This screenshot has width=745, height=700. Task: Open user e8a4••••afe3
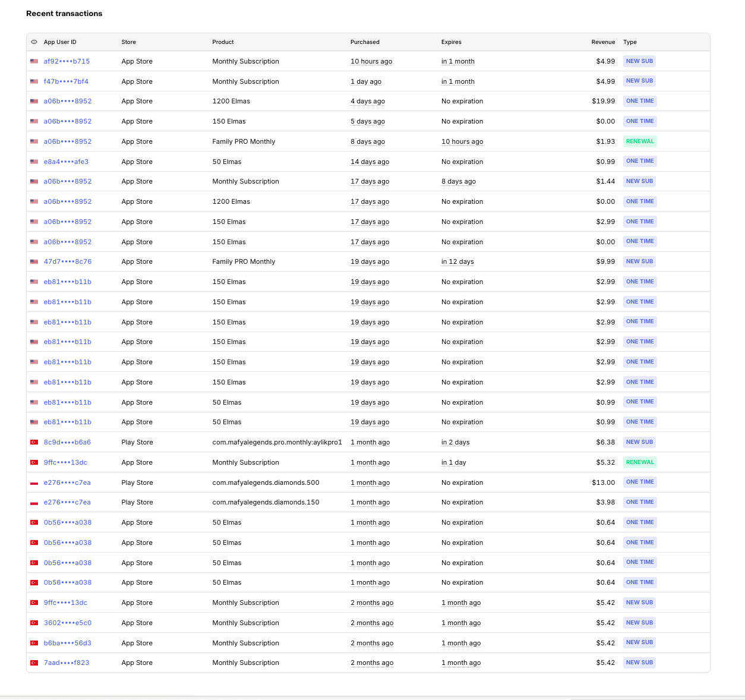[66, 162]
